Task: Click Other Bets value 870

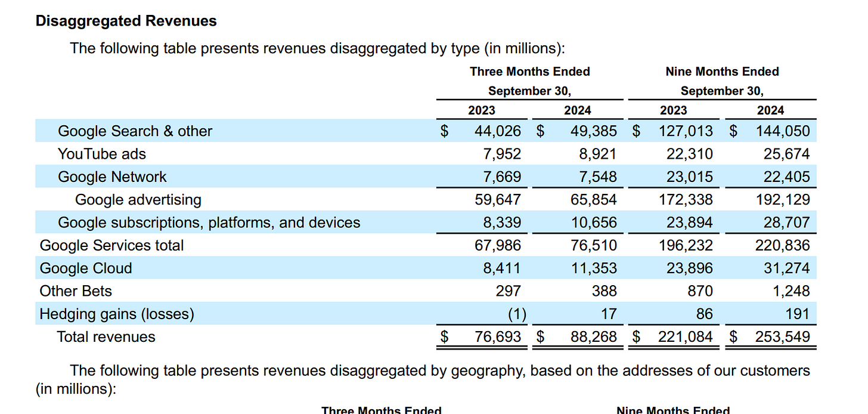Action: pos(700,291)
